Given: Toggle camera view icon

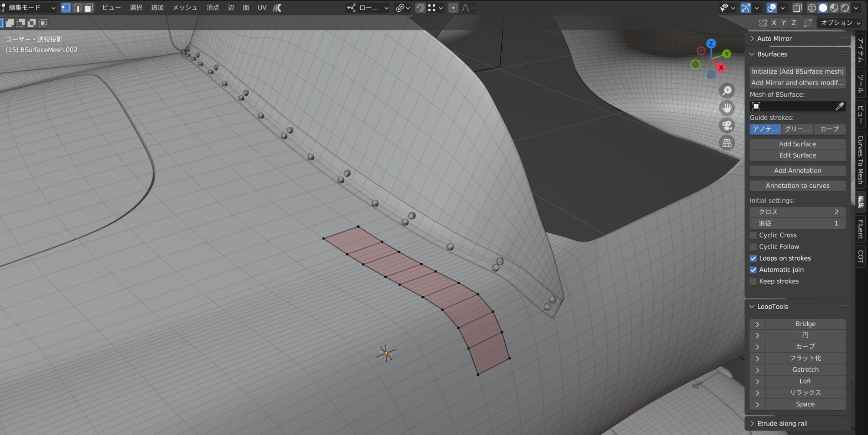Looking at the screenshot, I should (x=727, y=125).
